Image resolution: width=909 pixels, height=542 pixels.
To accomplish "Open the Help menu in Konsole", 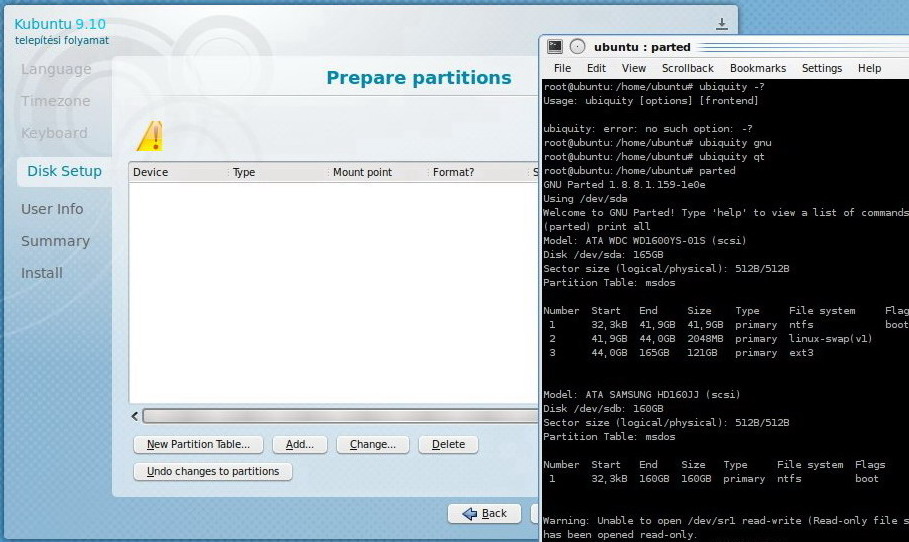I will click(x=869, y=68).
